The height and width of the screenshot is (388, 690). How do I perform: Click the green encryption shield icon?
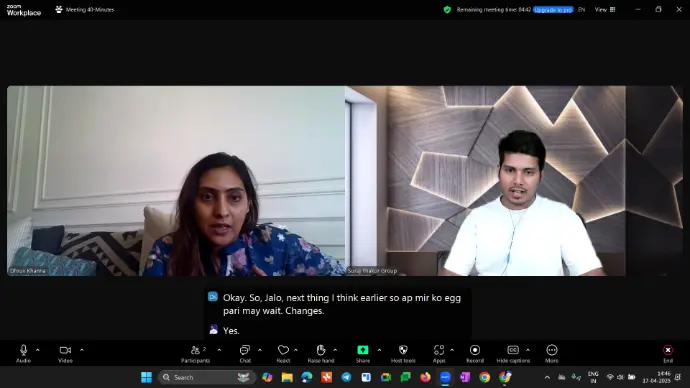click(447, 10)
